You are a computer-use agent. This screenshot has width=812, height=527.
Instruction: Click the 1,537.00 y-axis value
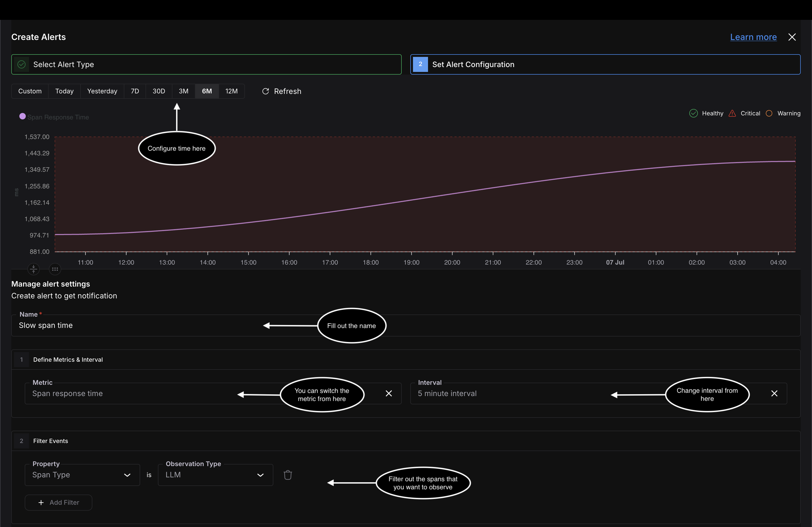tap(37, 137)
